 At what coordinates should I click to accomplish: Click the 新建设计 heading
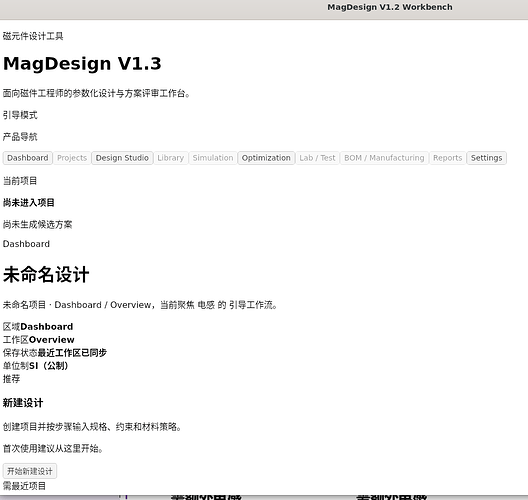(x=23, y=403)
